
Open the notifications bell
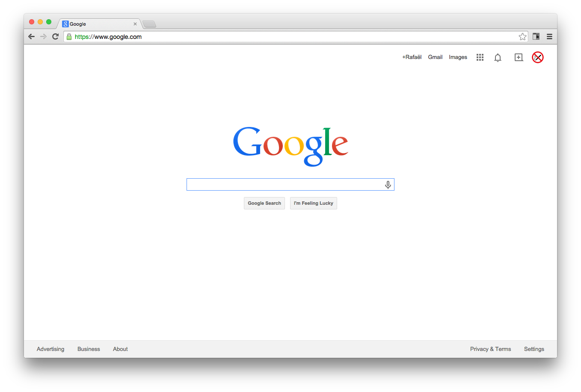pyautogui.click(x=498, y=58)
